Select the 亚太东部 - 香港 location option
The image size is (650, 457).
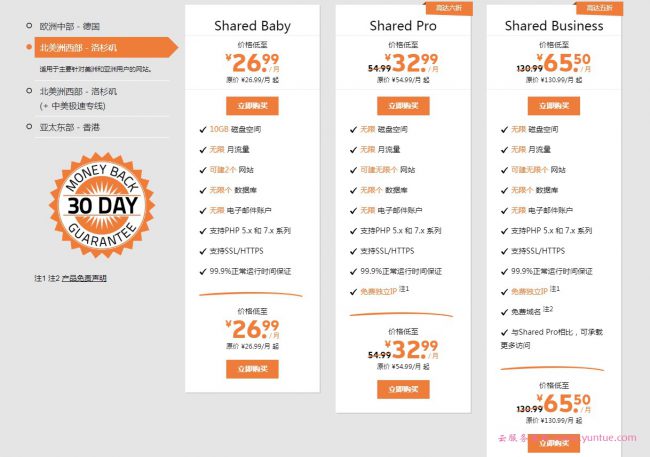69,127
